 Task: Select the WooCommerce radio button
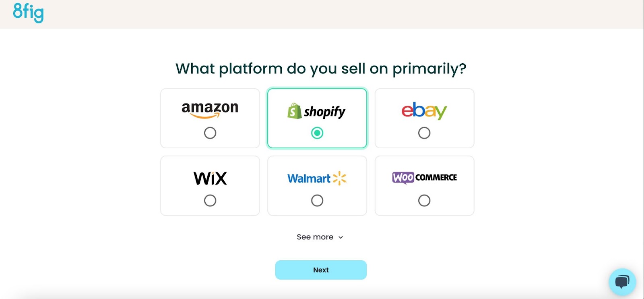424,200
